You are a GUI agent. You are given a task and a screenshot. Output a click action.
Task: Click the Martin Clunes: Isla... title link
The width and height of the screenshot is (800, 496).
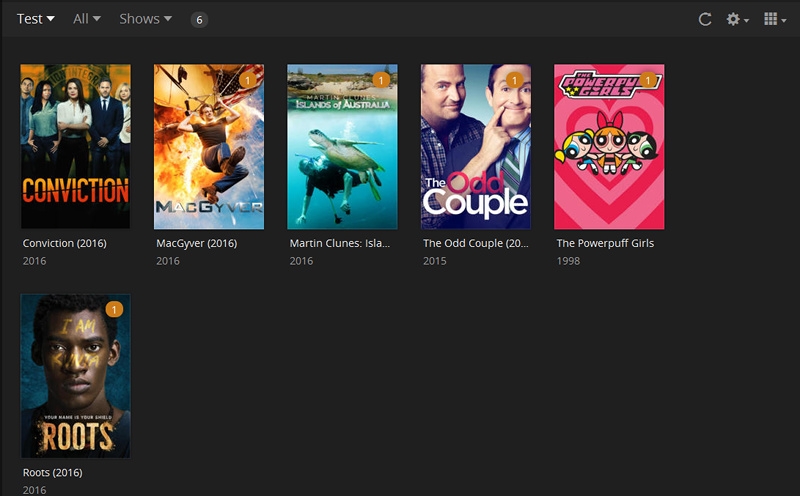(340, 243)
